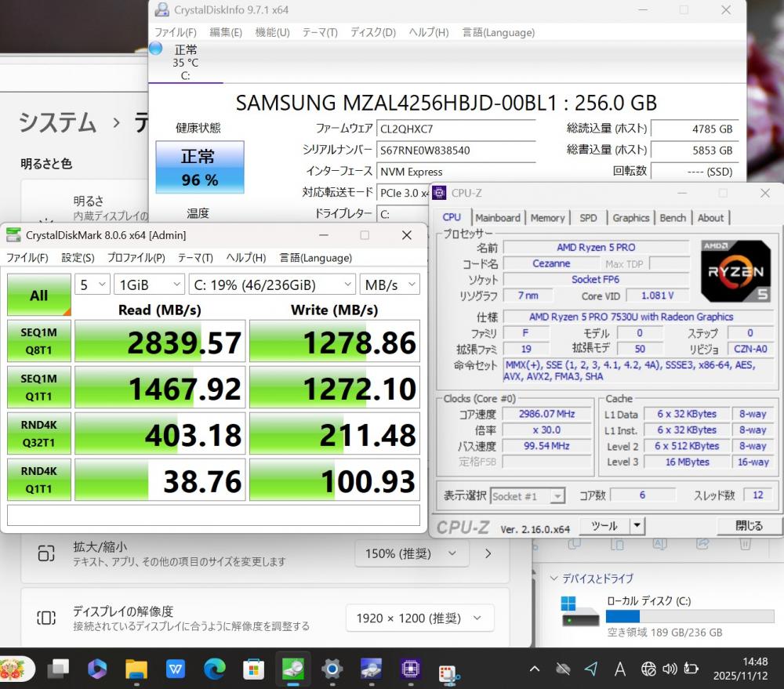Switch to the SPD tab in CPU-Z
The width and height of the screenshot is (784, 689).
[588, 218]
